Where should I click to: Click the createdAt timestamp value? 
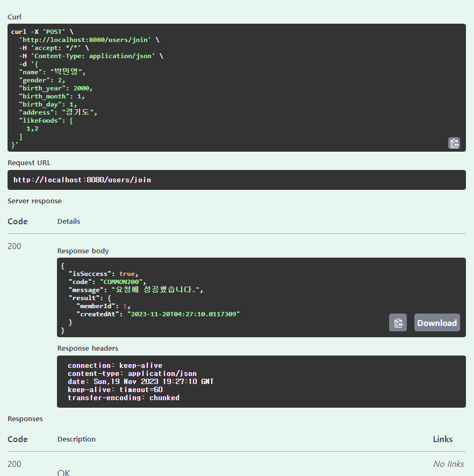tap(183, 314)
